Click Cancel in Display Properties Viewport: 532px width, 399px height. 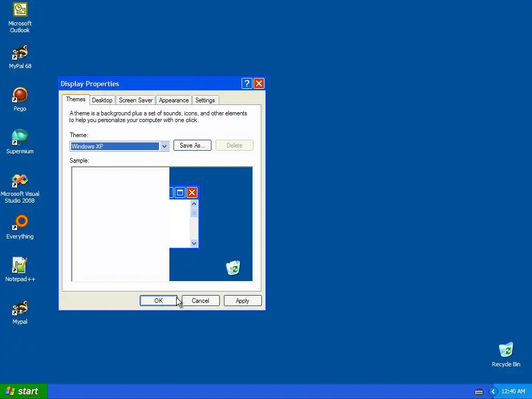click(201, 301)
